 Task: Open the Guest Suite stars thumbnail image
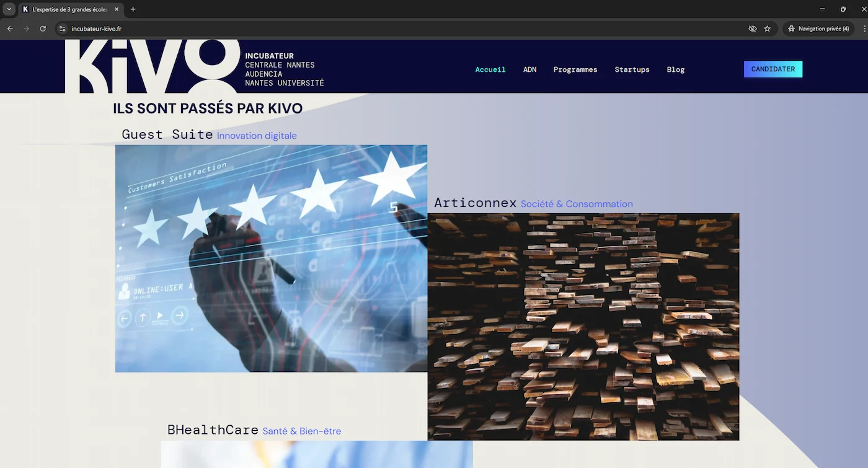[271, 258]
